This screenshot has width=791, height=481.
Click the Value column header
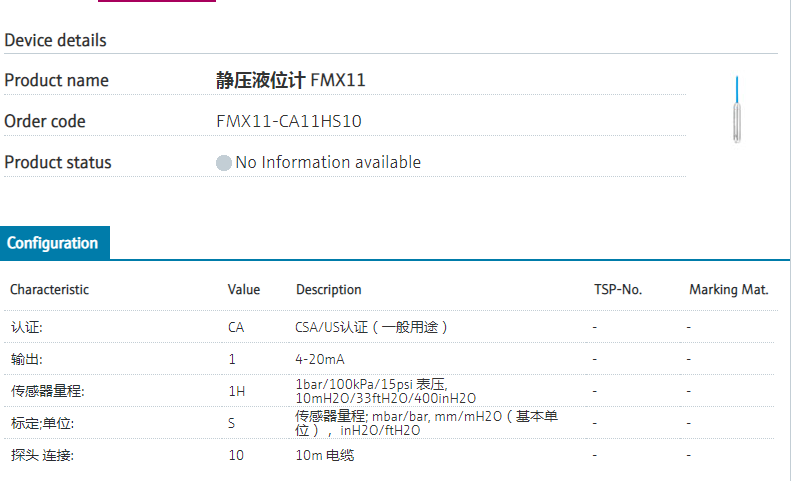pyautogui.click(x=244, y=290)
